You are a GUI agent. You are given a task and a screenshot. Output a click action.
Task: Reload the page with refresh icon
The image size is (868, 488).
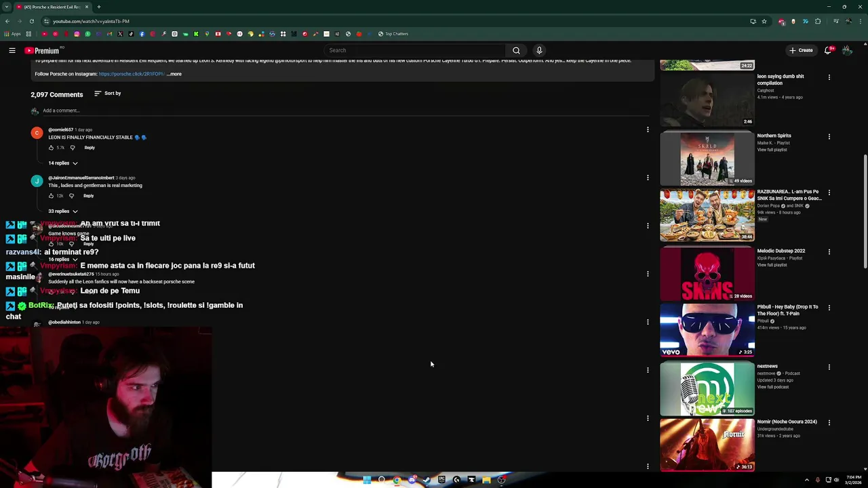32,21
